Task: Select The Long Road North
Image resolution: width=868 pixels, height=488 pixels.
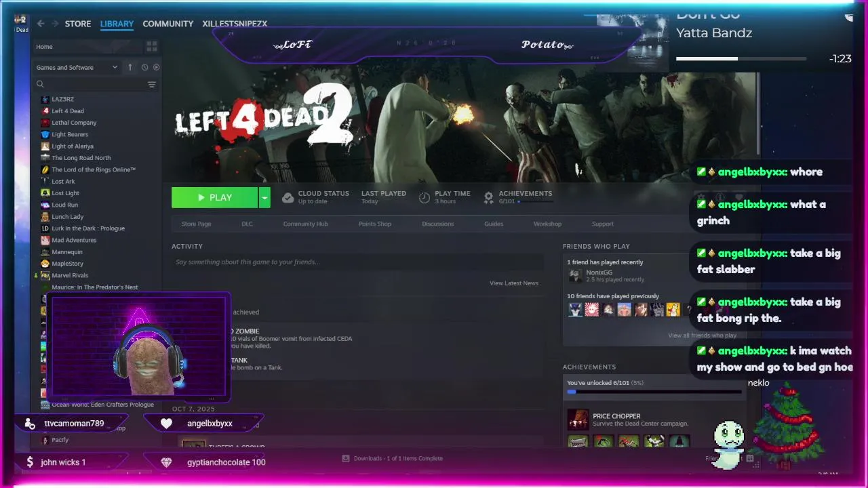Action: [81, 158]
